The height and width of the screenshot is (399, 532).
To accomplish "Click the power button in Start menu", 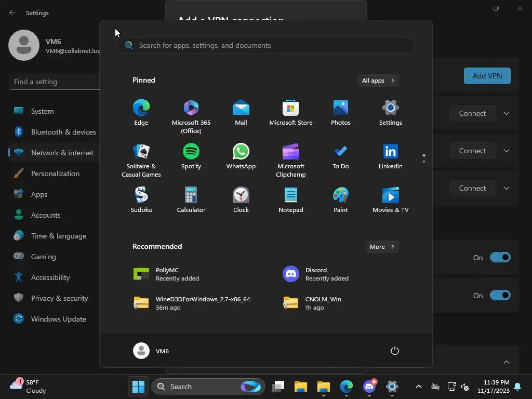I will (x=395, y=351).
